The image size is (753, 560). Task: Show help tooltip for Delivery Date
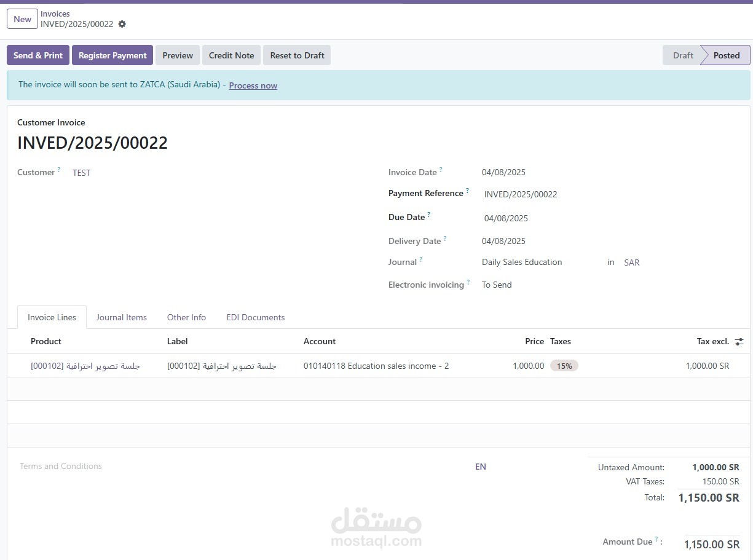pos(445,239)
